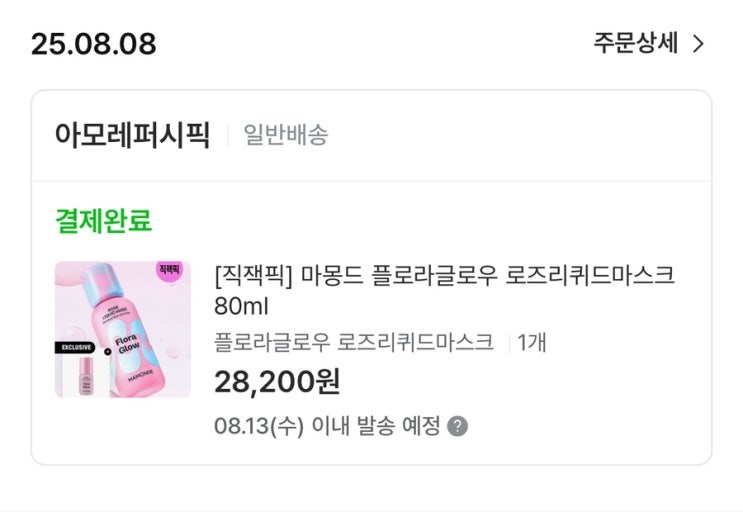Open 주문상세 order details
743x512 pixels.
[x=637, y=44]
